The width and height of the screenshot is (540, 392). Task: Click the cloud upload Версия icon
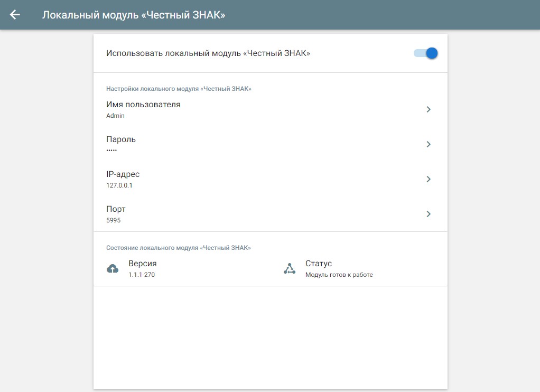coord(113,269)
